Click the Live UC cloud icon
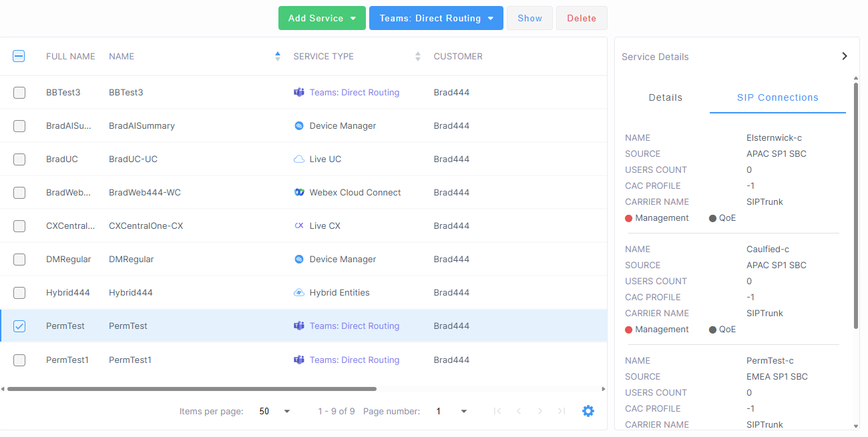Viewport: 868px width, 437px height. [299, 159]
